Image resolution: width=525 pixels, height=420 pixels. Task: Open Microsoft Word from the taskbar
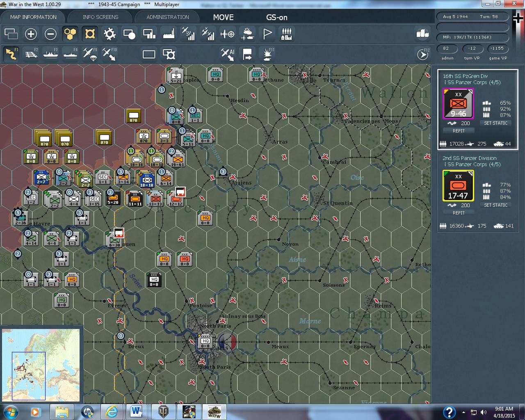(136, 411)
